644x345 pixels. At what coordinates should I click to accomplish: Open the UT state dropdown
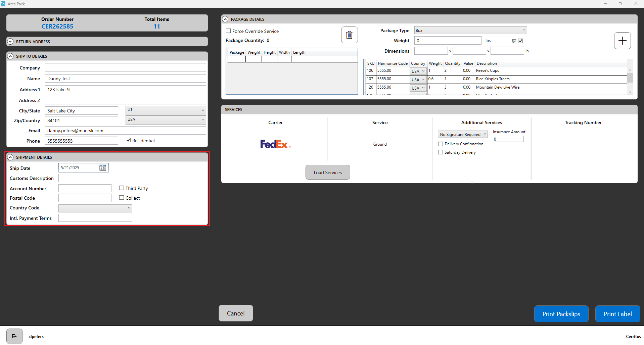coord(166,110)
